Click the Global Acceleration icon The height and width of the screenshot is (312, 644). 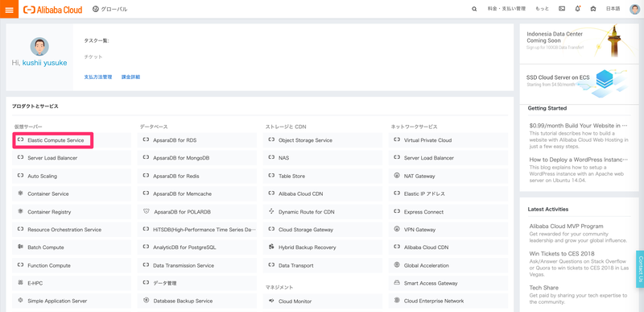click(x=397, y=265)
